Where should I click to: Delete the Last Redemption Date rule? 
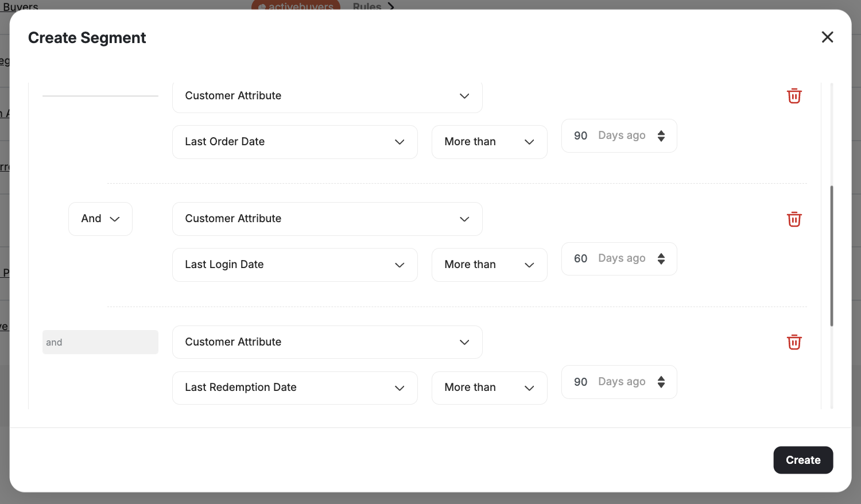point(794,342)
